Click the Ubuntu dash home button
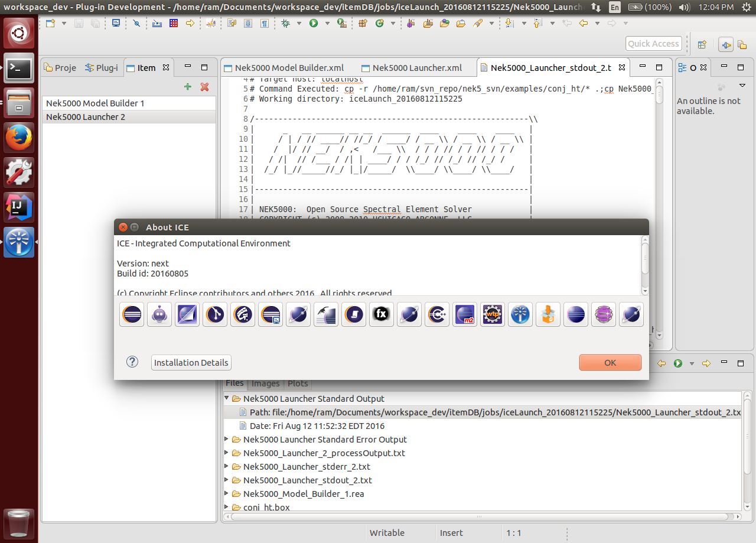Screen dimensions: 756x543 [19, 33]
